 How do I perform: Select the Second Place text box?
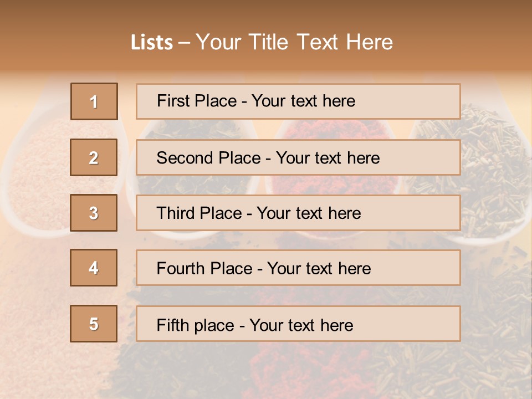point(298,157)
